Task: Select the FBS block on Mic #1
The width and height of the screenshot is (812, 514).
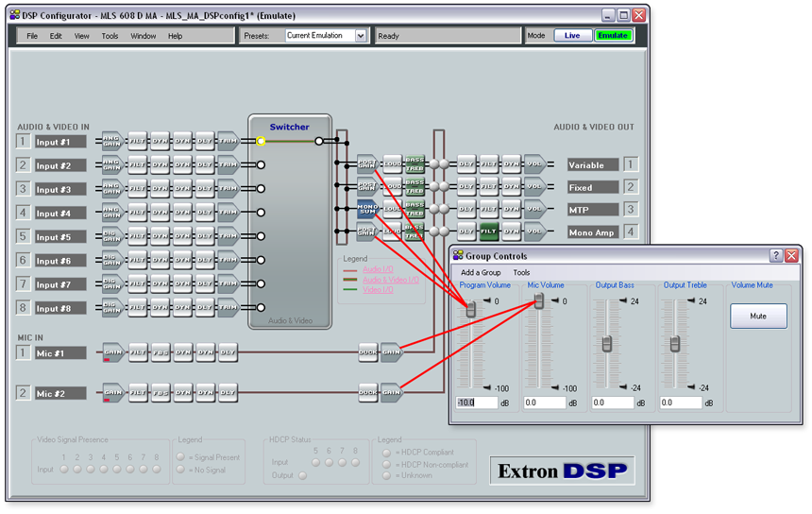Action: click(x=161, y=352)
